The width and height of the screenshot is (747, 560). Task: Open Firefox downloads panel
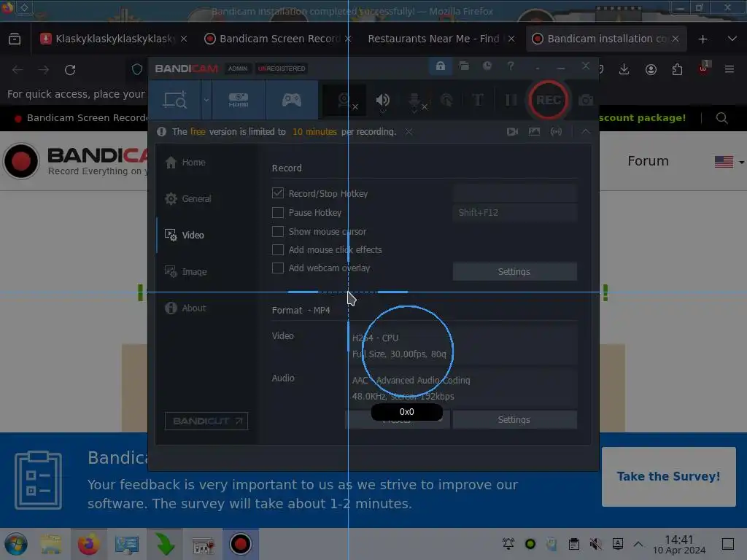pos(624,69)
